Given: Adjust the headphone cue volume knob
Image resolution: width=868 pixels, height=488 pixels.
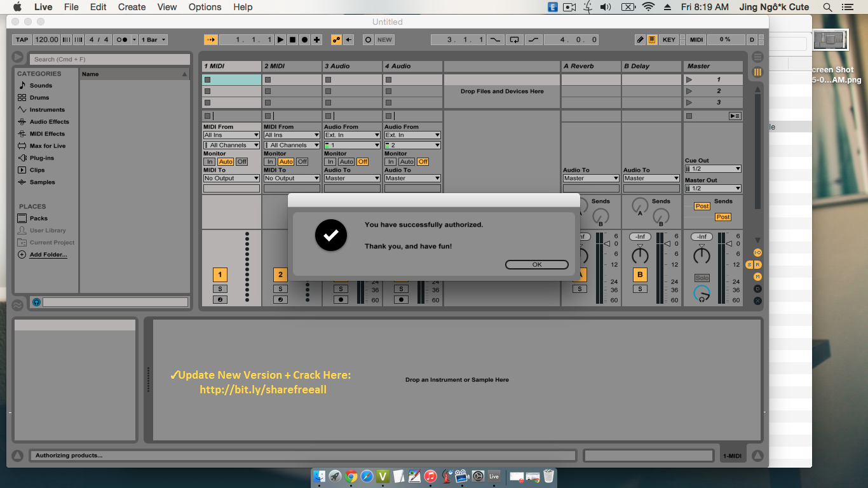Looking at the screenshot, I should 702,294.
